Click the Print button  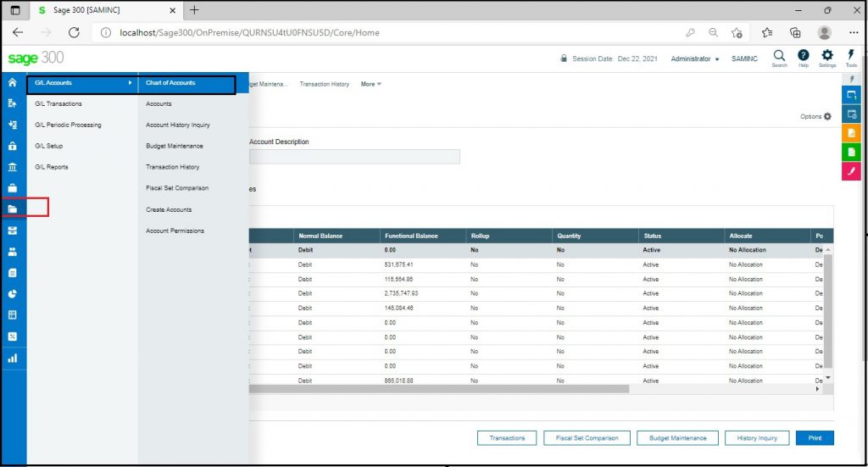(x=815, y=437)
